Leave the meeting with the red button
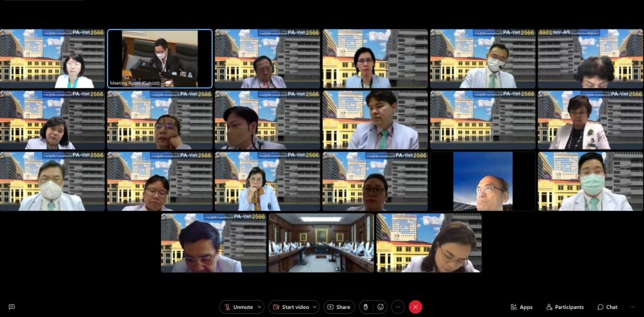Image resolution: width=644 pixels, height=317 pixels. [x=415, y=307]
